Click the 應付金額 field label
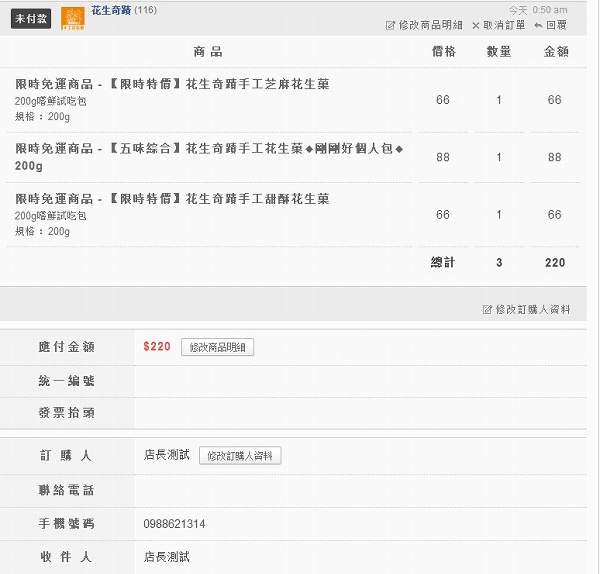The height and width of the screenshot is (574, 600). (67, 347)
